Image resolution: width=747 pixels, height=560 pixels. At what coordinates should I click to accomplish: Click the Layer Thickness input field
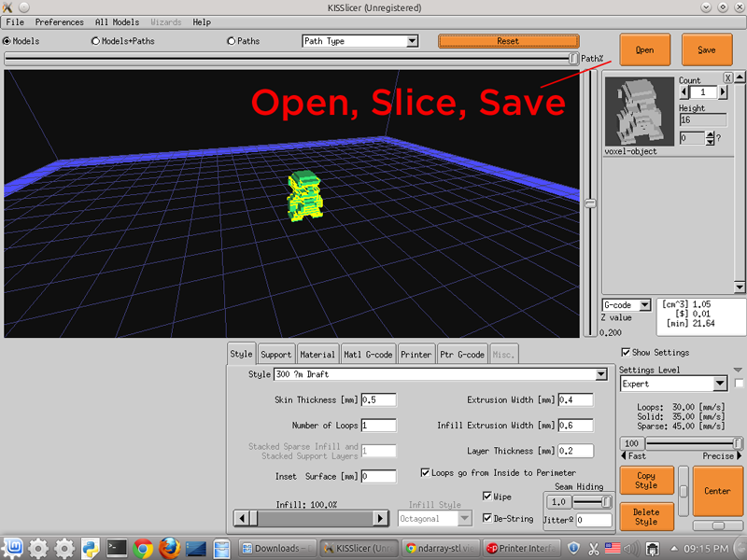[x=575, y=451]
